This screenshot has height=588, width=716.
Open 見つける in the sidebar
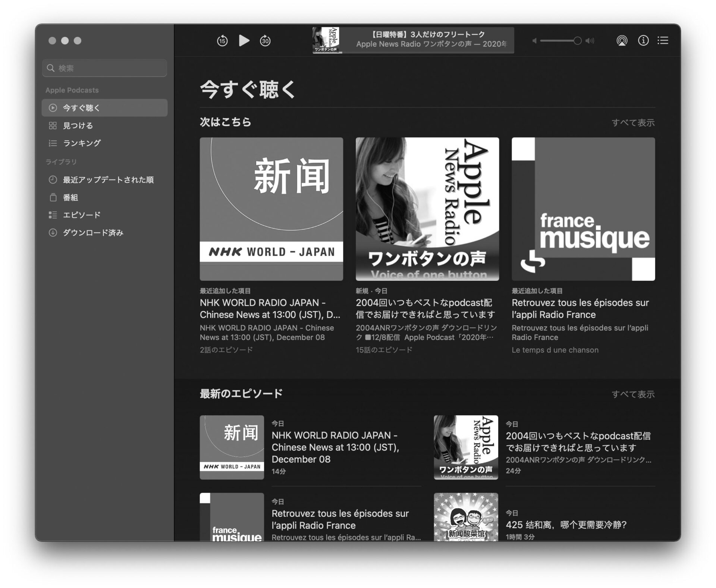(104, 126)
